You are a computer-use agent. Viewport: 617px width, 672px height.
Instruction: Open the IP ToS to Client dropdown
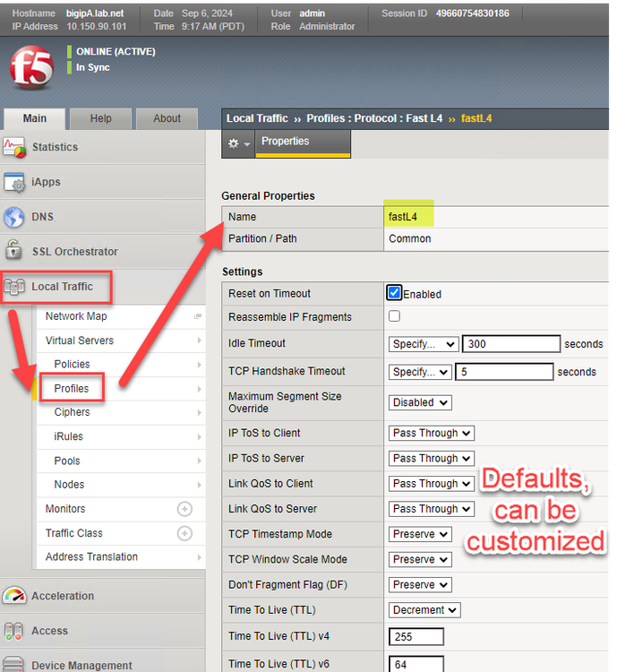431,434
